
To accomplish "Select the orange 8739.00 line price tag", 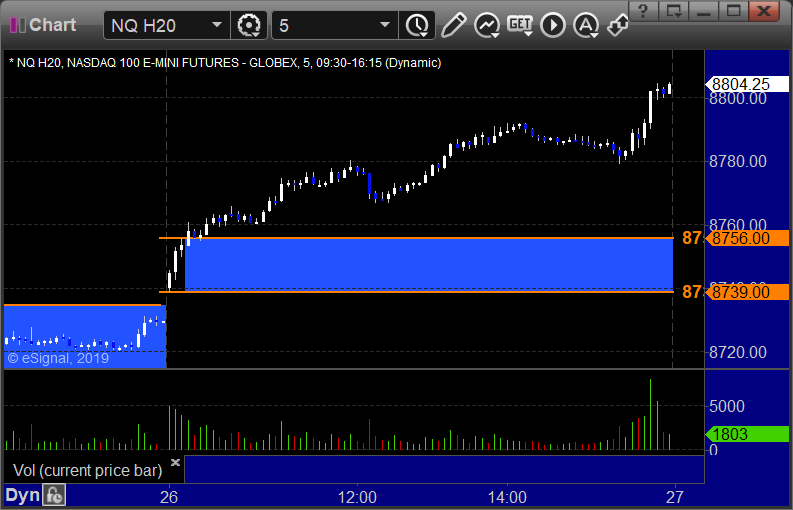I will point(747,292).
